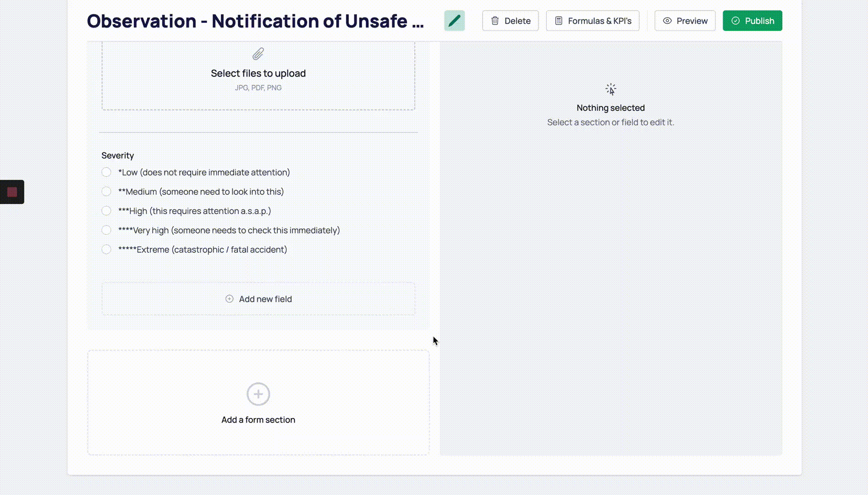Click '*****Extreme (catastrophic / fatal accident)' label
The image size is (868, 495).
[203, 249]
